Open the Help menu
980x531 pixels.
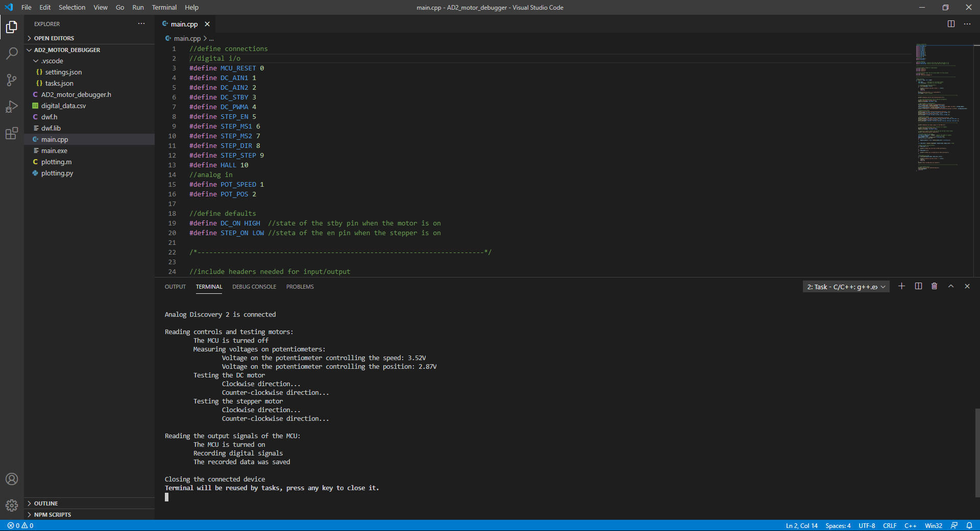tap(191, 7)
